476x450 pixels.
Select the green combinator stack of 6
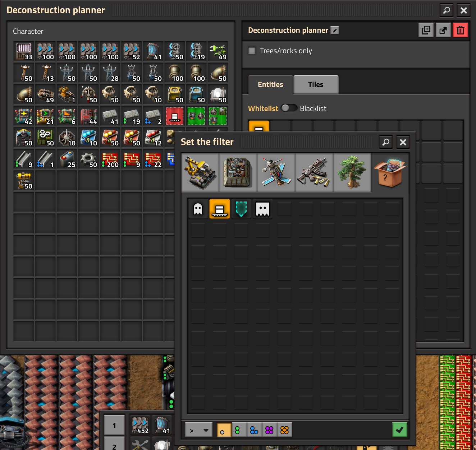67,116
